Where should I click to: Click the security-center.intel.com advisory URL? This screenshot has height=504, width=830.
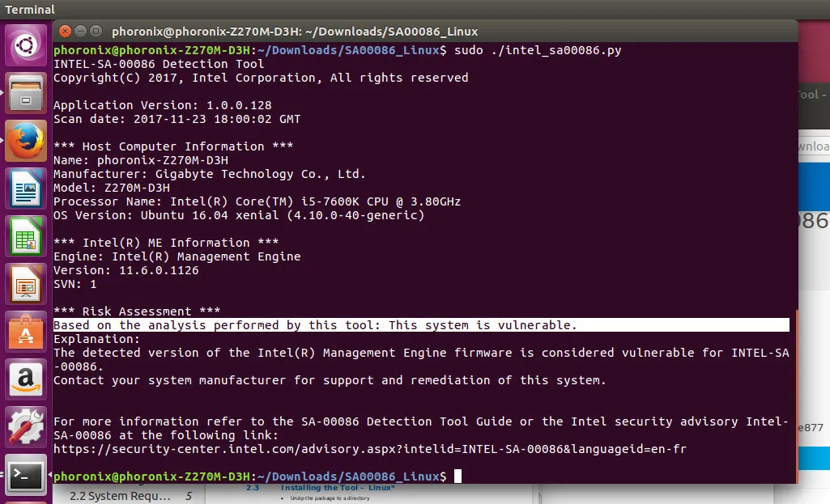pyautogui.click(x=369, y=449)
